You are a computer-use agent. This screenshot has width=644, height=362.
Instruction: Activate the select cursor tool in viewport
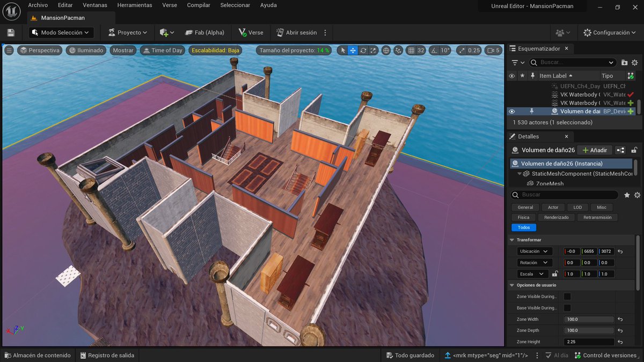[x=343, y=50]
